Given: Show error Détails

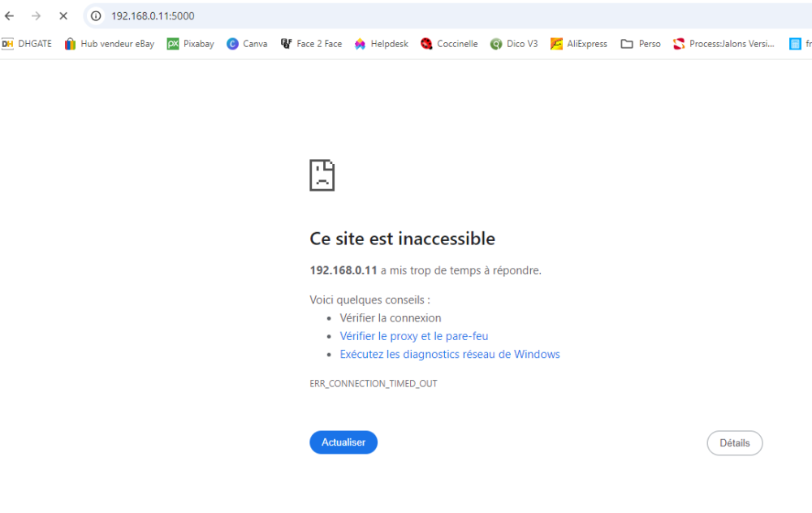Looking at the screenshot, I should pyautogui.click(x=734, y=443).
